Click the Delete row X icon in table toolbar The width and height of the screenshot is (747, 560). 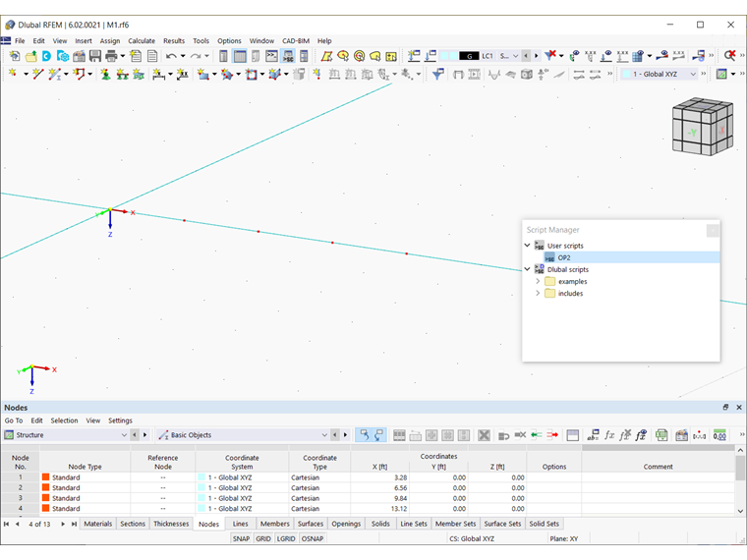pyautogui.click(x=484, y=435)
